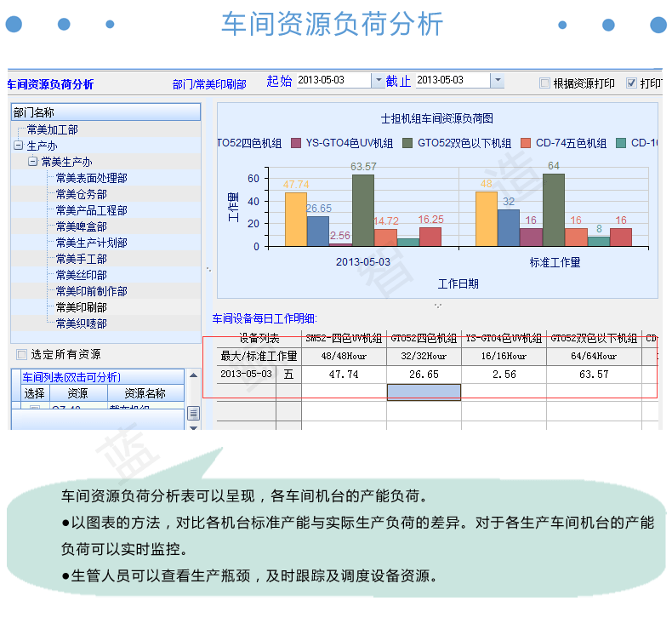The height and width of the screenshot is (618, 672).
Task: Select 常美印前制作部 tree item
Action: [91, 291]
